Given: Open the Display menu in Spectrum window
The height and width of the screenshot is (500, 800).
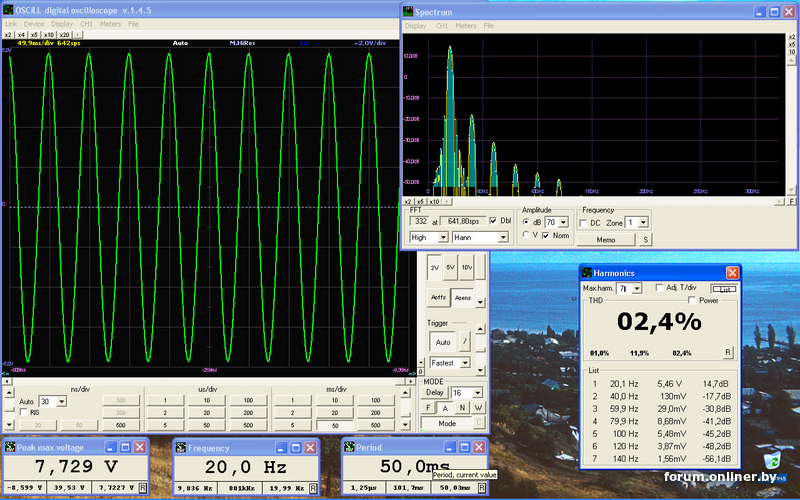Looking at the screenshot, I should [x=415, y=25].
